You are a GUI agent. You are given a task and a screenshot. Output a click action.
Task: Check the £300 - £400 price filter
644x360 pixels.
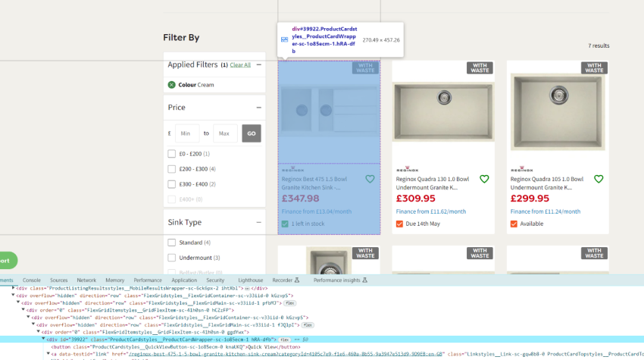172,184
